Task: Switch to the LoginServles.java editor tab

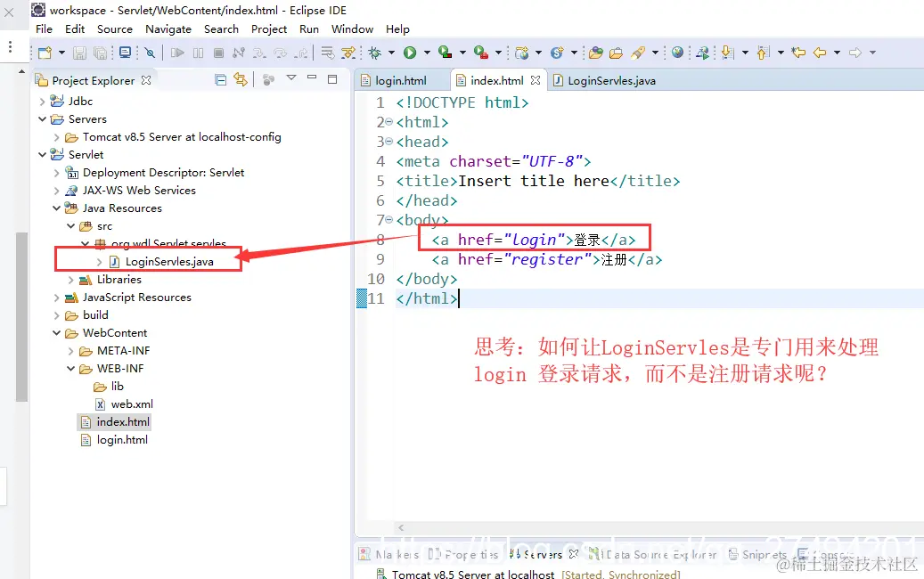Action: pyautogui.click(x=611, y=81)
